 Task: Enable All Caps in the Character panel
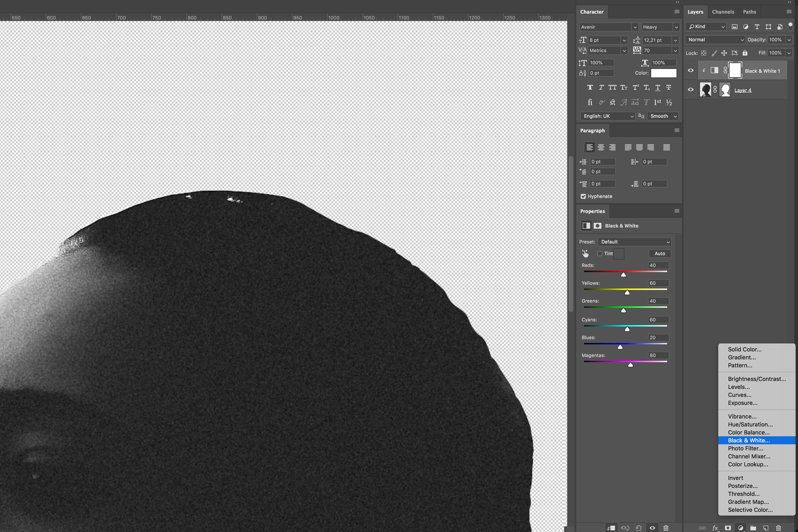tap(612, 87)
